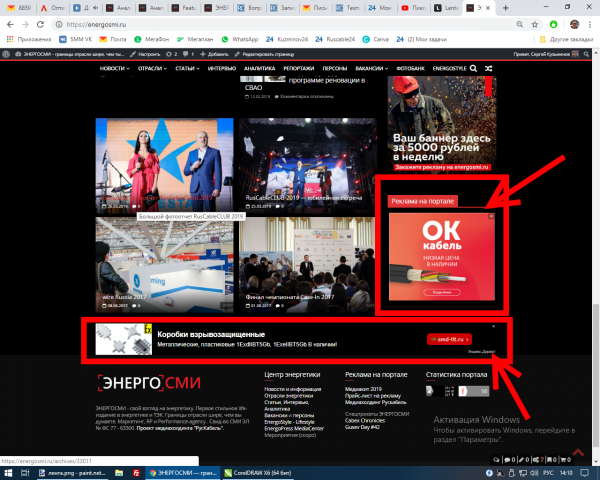Click the browser address bar
The width and height of the screenshot is (600, 480).
283,24
